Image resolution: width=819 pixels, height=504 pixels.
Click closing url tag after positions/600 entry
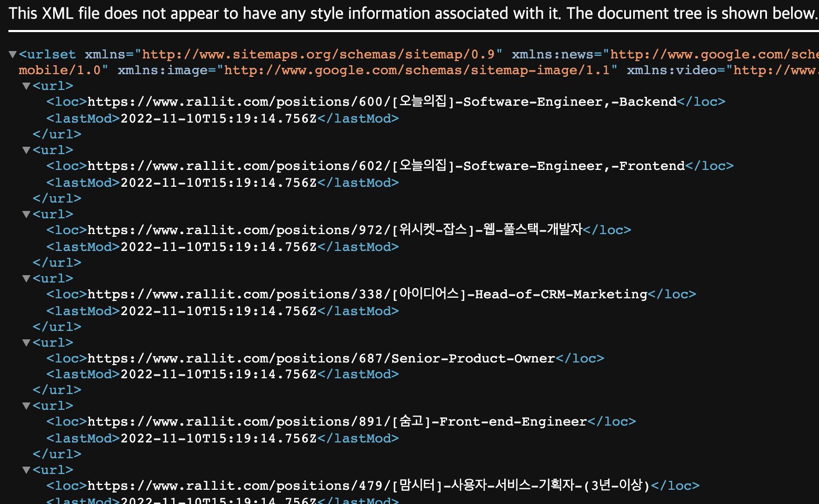click(57, 134)
